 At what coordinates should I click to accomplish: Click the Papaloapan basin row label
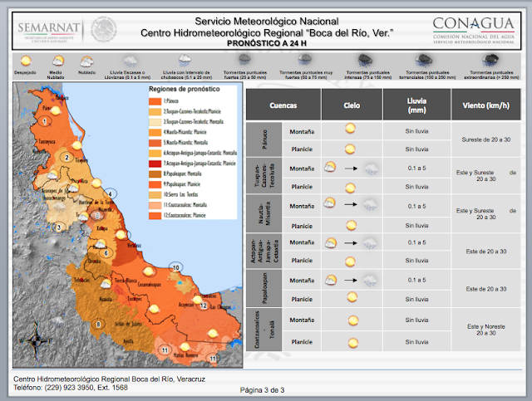(264, 289)
